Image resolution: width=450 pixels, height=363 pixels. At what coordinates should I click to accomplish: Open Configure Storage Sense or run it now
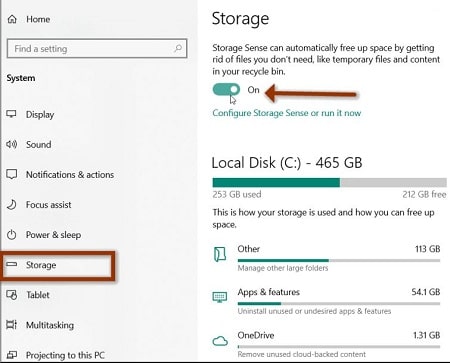click(287, 113)
